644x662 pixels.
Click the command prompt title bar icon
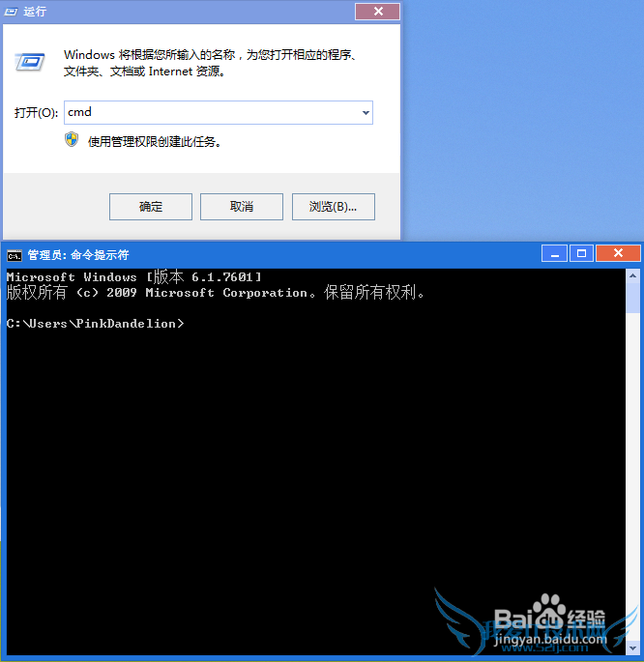click(14, 255)
